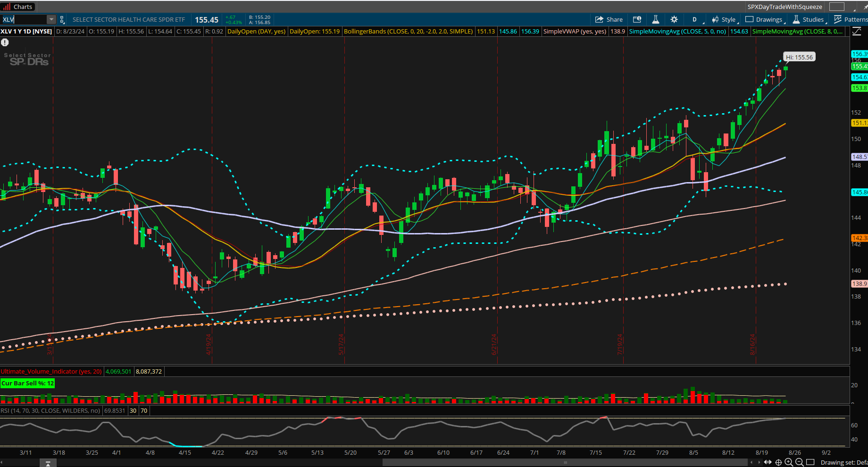
Task: Select the SPXDayTradeWithSqueeze workspace label
Action: tap(785, 7)
